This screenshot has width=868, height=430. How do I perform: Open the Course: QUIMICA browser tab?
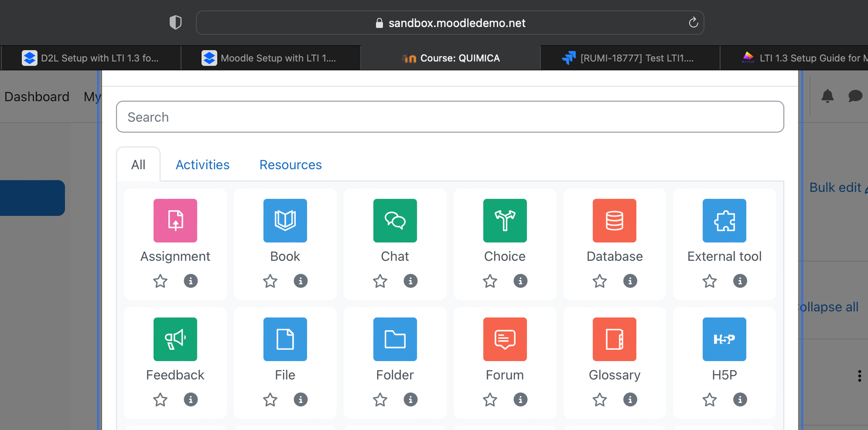tap(450, 58)
